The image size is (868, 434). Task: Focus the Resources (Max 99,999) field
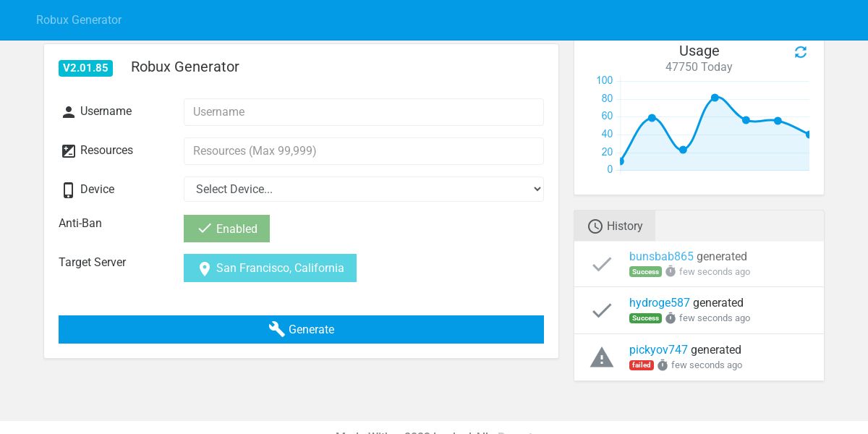(x=364, y=151)
